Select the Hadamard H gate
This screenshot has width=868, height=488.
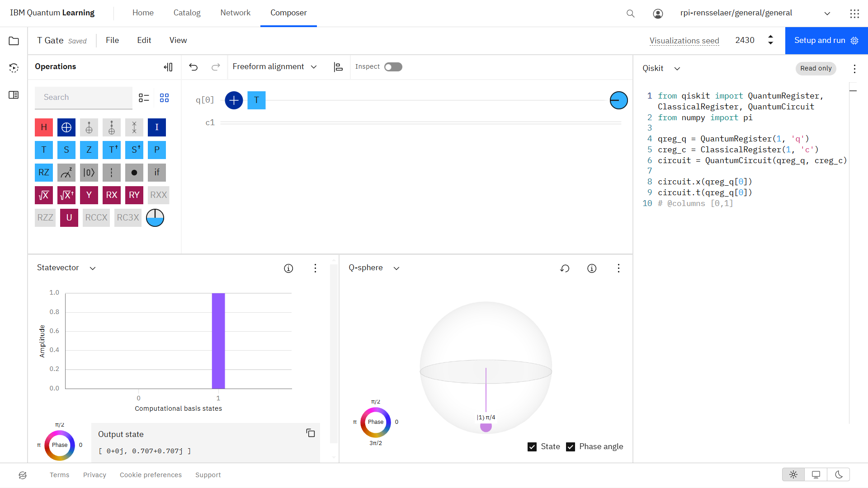pos(44,127)
